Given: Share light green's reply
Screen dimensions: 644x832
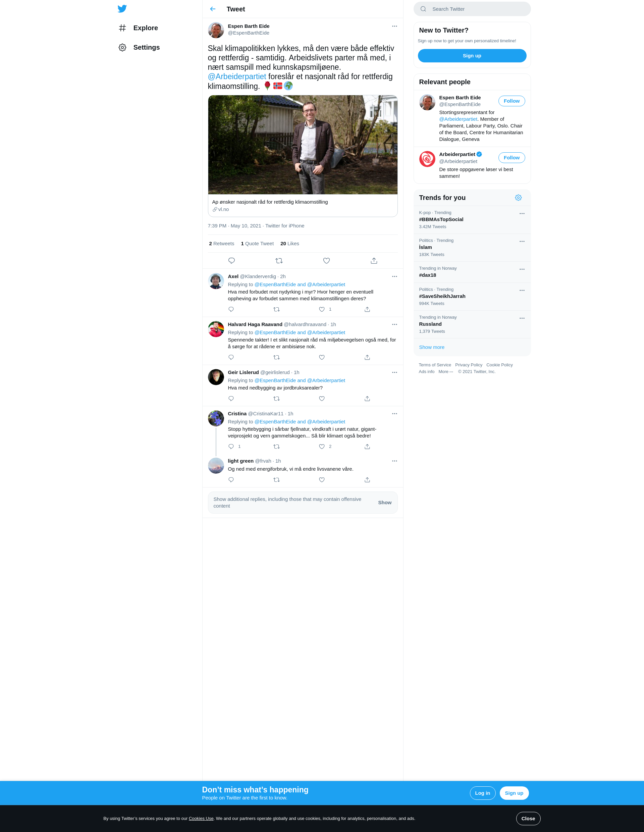Looking at the screenshot, I should click(367, 480).
